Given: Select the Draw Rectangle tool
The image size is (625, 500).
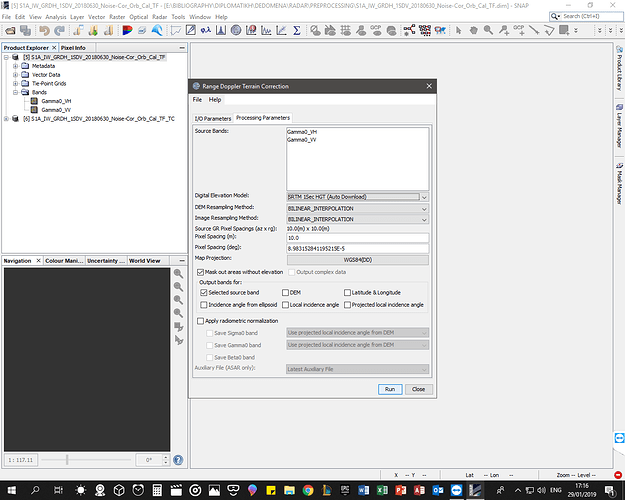Looking at the screenshot, I should (x=564, y=30).
